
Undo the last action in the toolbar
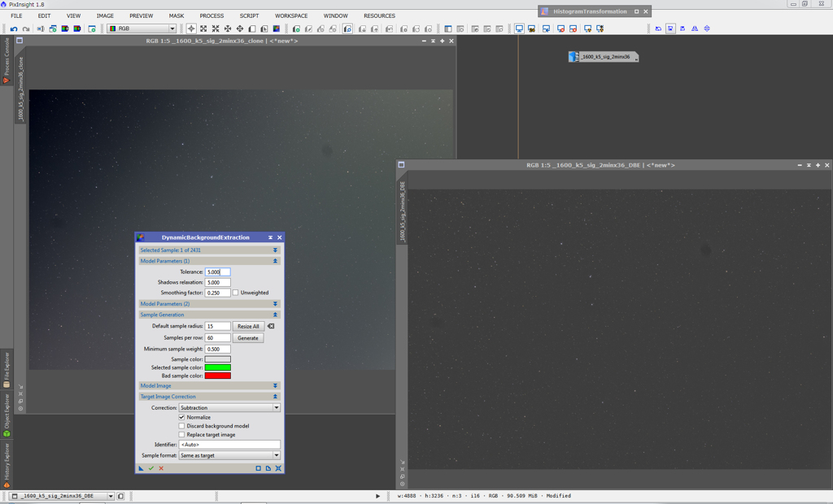tap(14, 28)
